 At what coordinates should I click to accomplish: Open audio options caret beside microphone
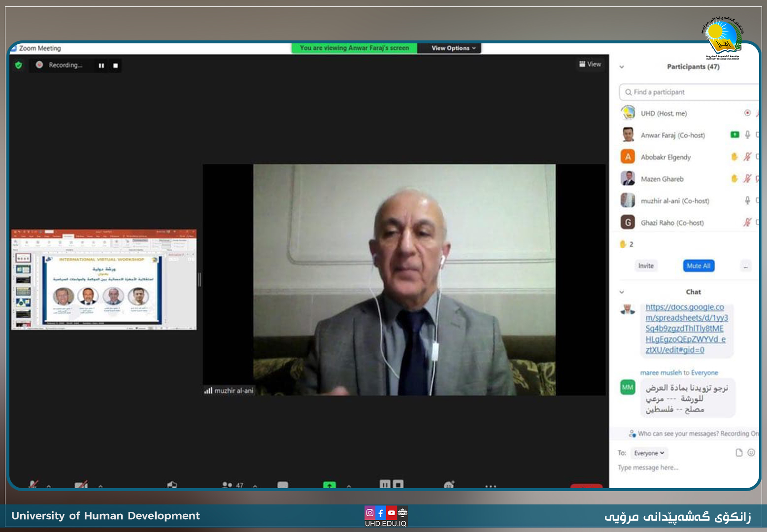[x=49, y=486]
